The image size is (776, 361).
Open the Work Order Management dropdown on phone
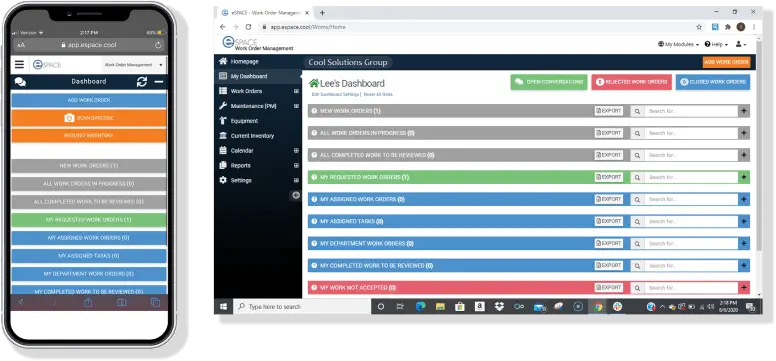click(x=134, y=65)
